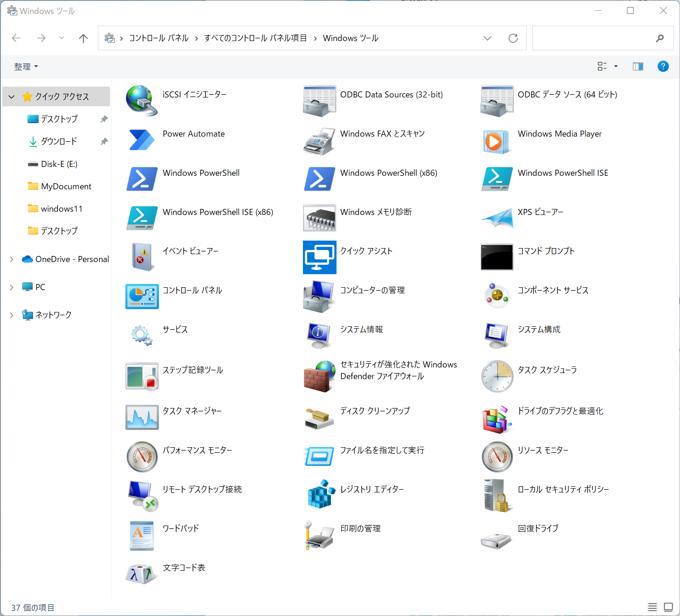This screenshot has width=680, height=616.
Task: Toggle the preview pane button
Action: point(638,66)
